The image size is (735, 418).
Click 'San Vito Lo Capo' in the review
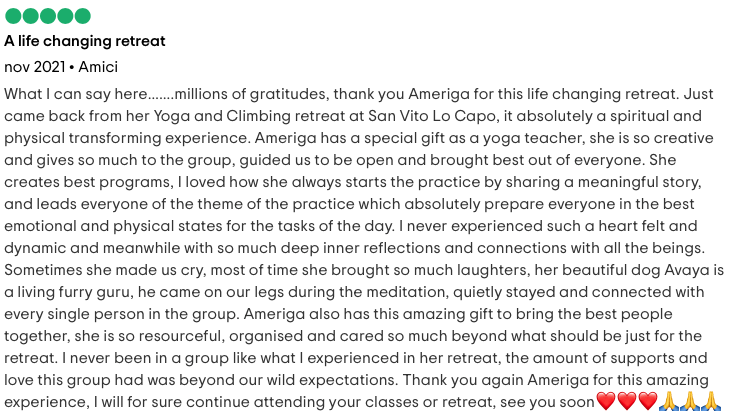[x=432, y=116]
